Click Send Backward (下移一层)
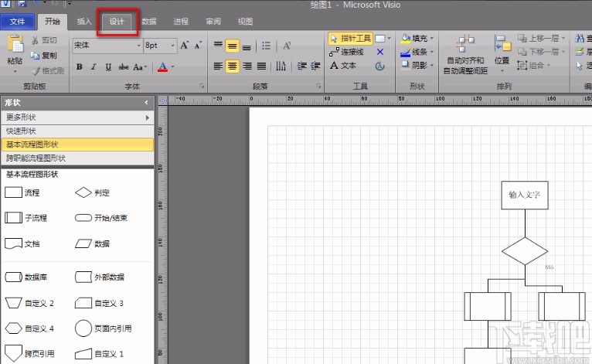 pos(542,52)
